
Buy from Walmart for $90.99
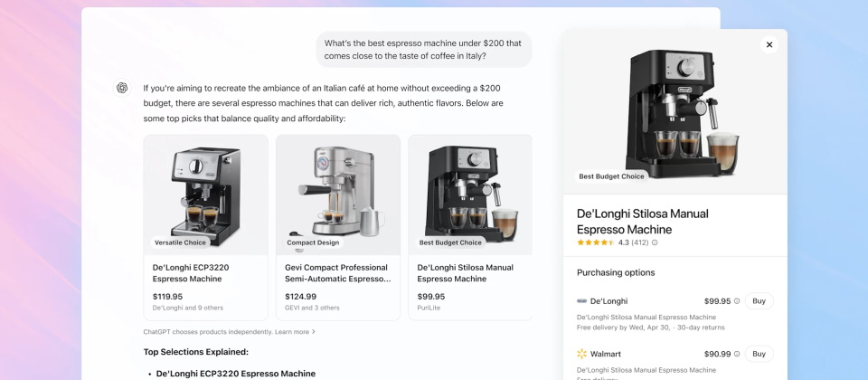759,354
